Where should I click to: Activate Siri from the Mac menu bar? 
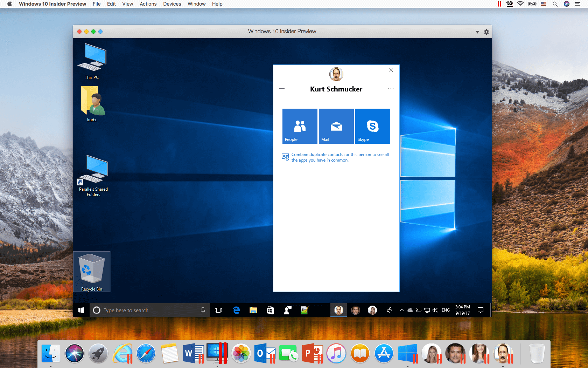(x=567, y=4)
